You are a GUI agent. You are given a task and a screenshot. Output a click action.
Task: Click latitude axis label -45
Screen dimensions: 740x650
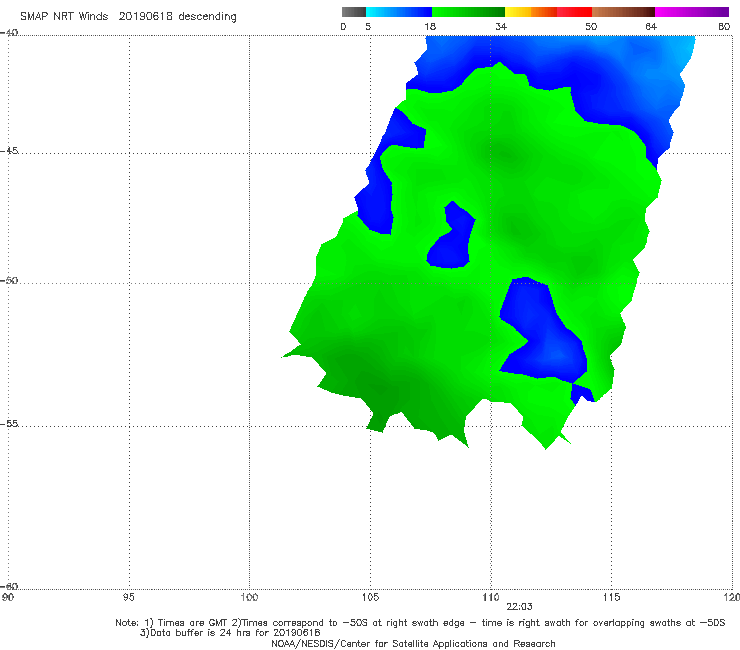[9, 151]
